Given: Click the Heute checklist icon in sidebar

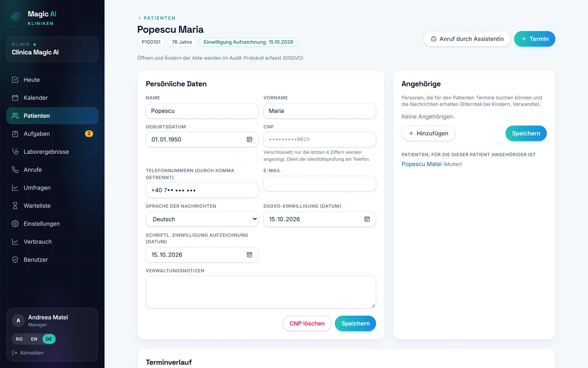Looking at the screenshot, I should coord(15,80).
